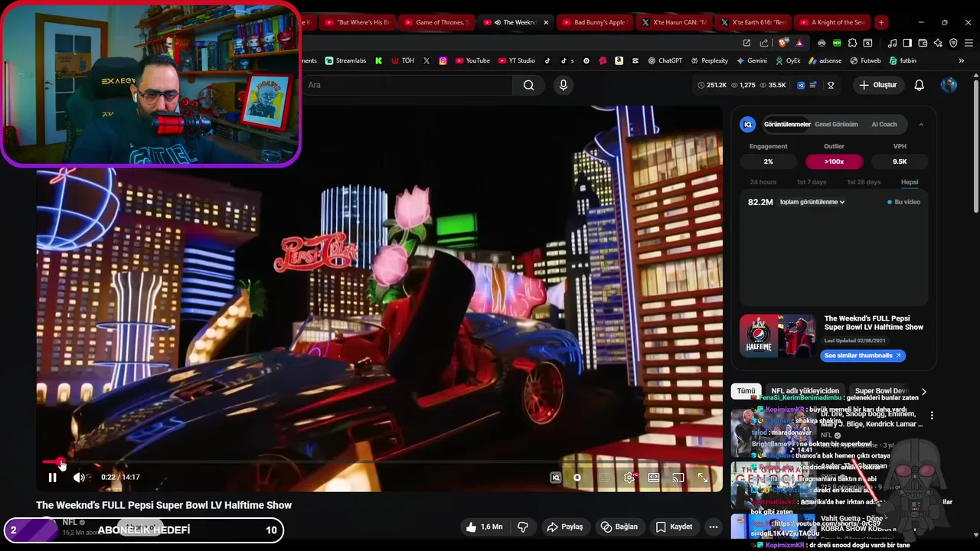Open the Gemini bookmark
The height and width of the screenshot is (551, 980).
[752, 60]
